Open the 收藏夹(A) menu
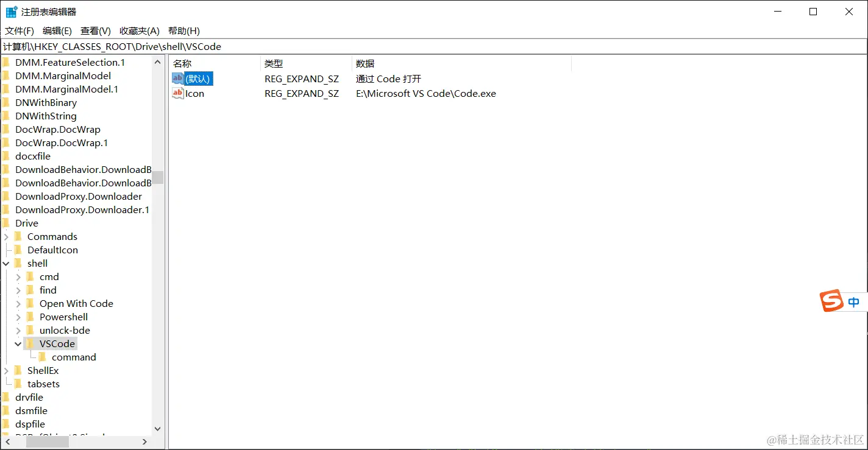The width and height of the screenshot is (868, 450). coord(140,31)
